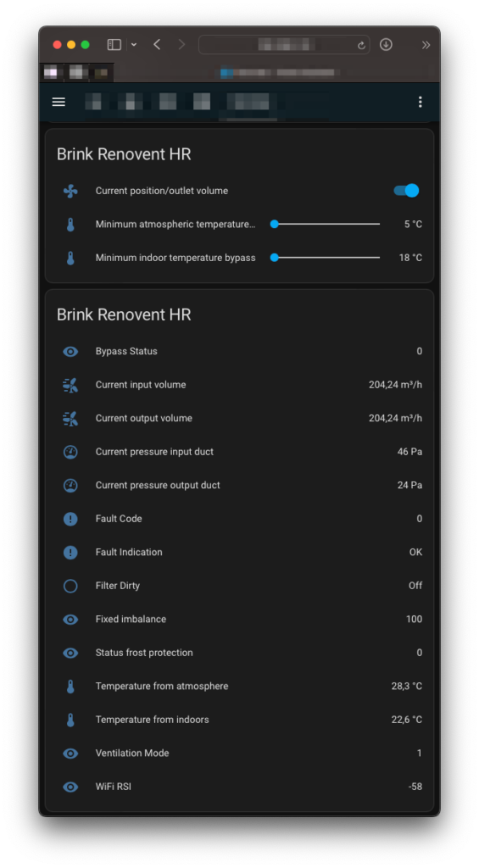Click thermometer icon beside Temperature from indoors

pos(70,721)
